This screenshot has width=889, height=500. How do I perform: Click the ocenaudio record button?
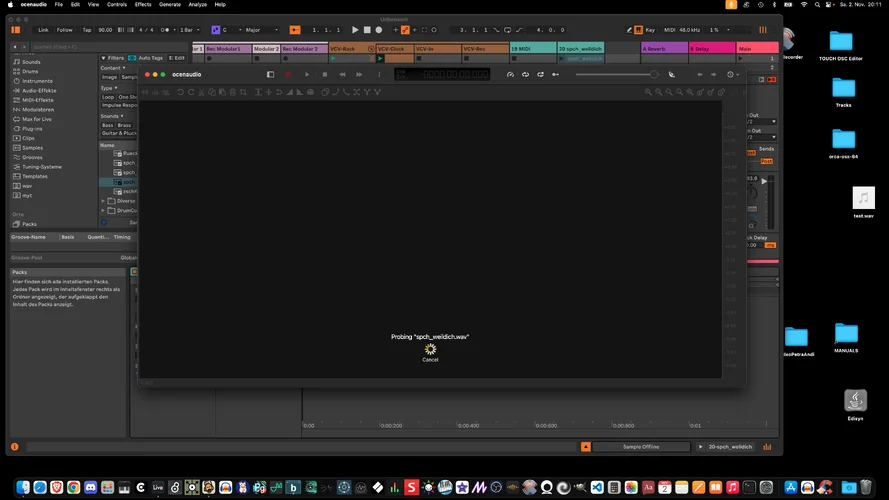[x=289, y=74]
